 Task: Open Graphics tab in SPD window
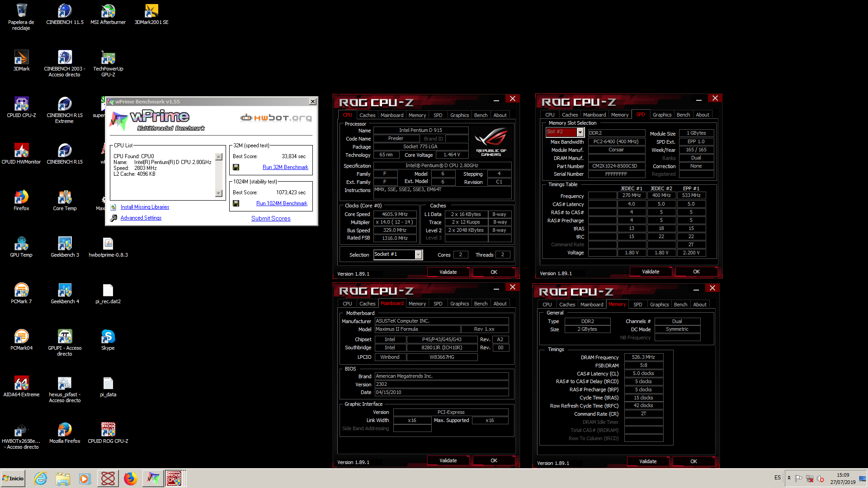point(662,115)
